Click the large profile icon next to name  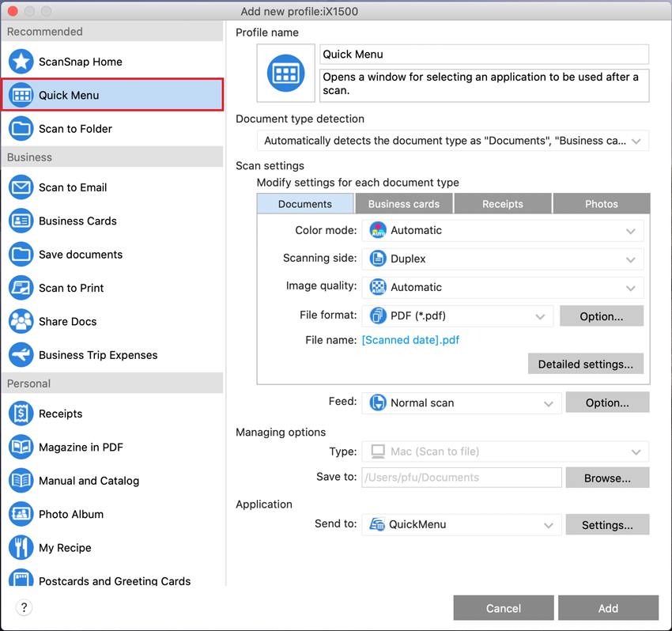pos(286,74)
